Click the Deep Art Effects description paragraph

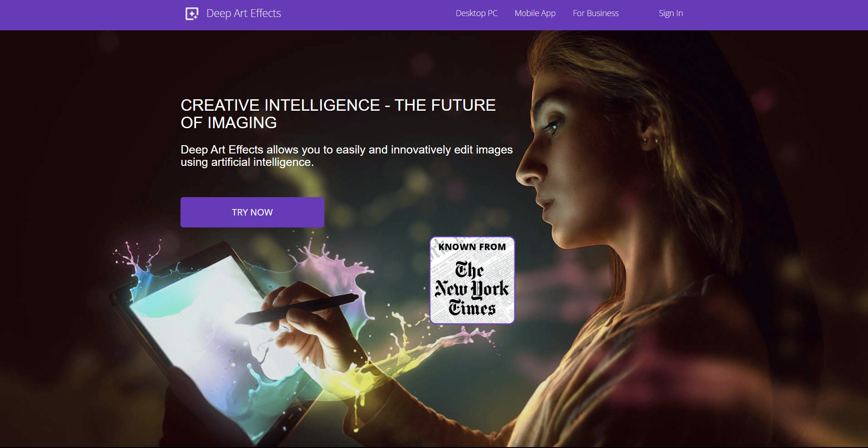[347, 156]
